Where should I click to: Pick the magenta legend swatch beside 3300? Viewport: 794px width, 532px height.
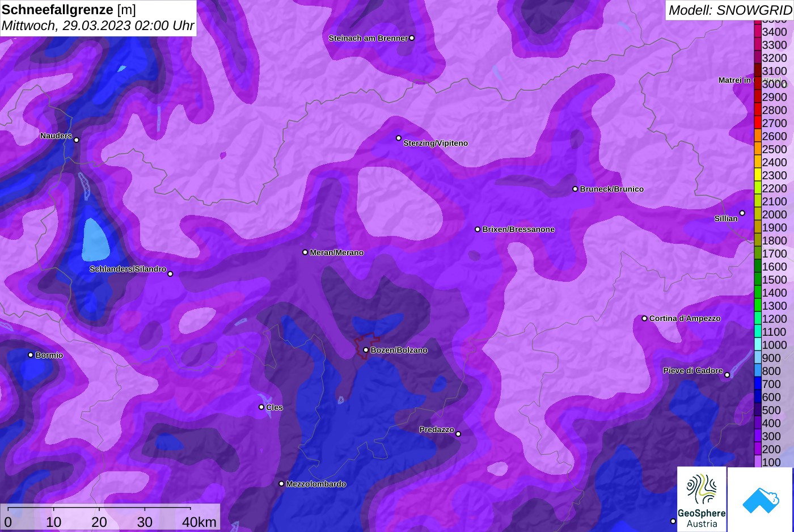pos(758,44)
